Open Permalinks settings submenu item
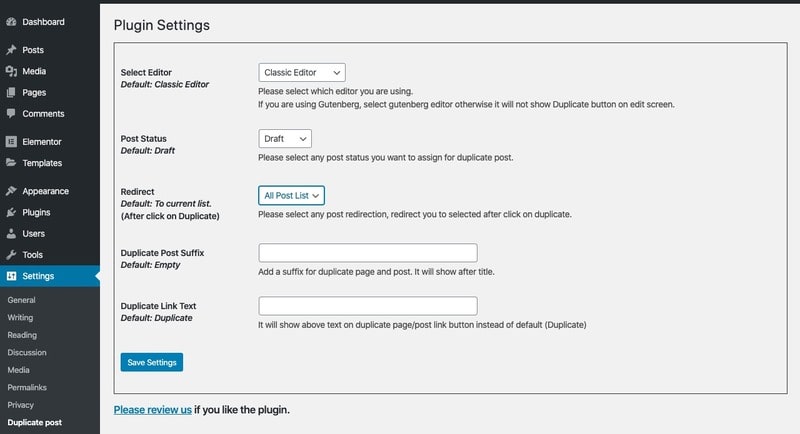 pos(27,387)
